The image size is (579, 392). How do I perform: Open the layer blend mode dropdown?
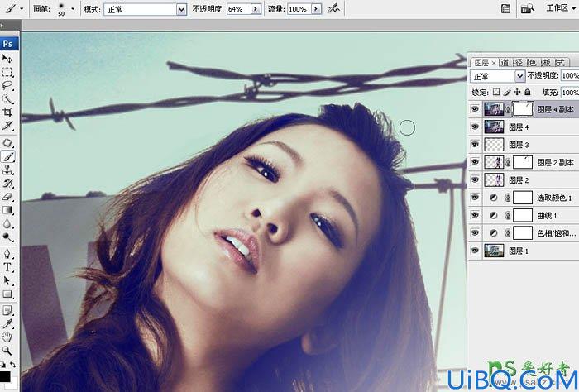tap(497, 76)
